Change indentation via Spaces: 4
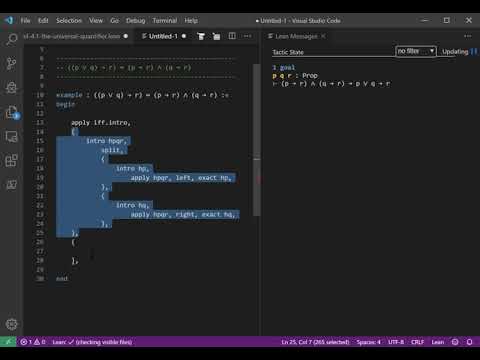 pyautogui.click(x=368, y=342)
